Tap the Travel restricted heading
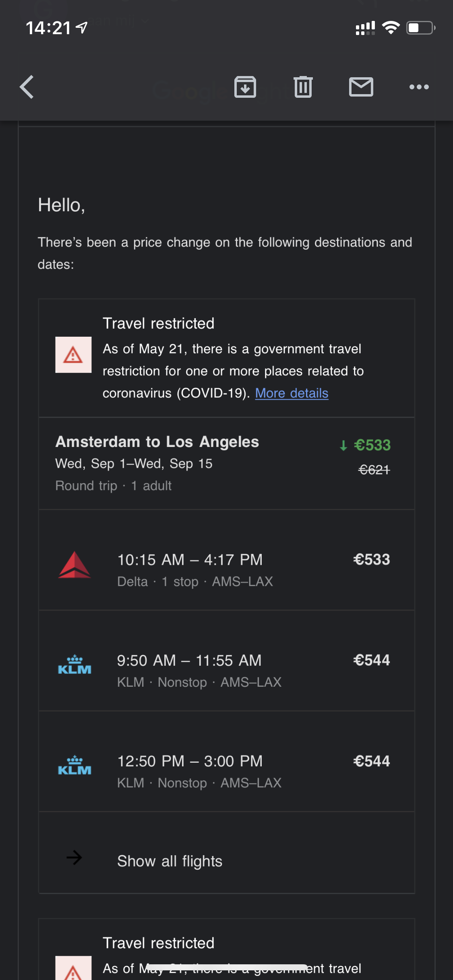The width and height of the screenshot is (453, 980). coord(158,323)
